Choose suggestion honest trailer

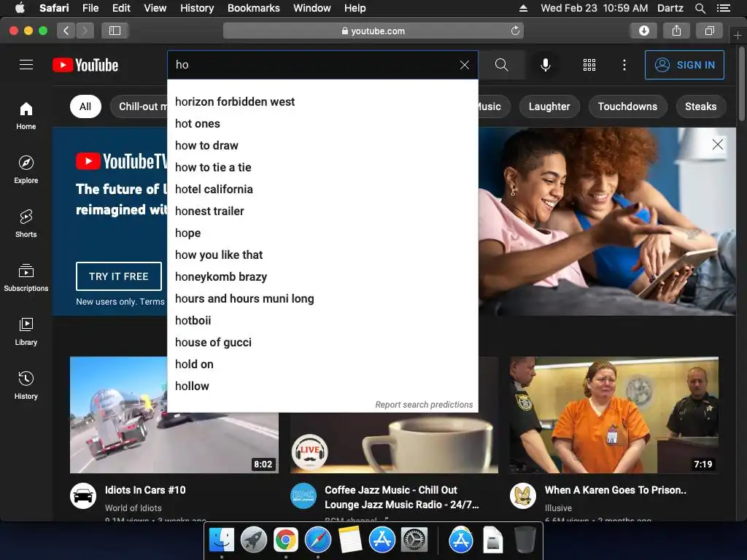(x=322, y=211)
